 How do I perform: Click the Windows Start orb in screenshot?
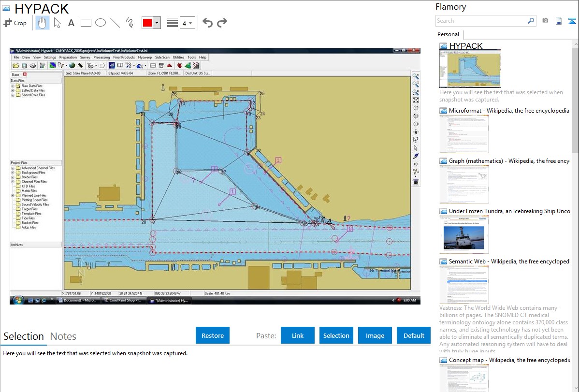click(x=18, y=300)
